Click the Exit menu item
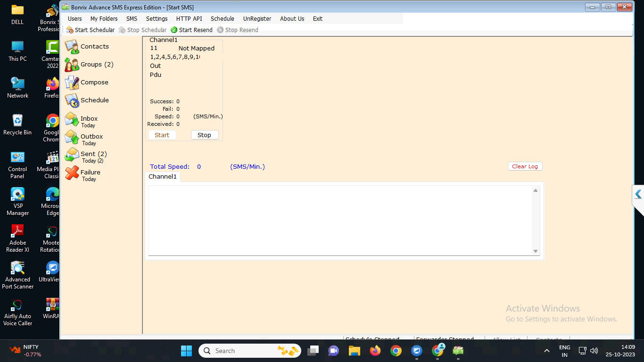 tap(318, 19)
